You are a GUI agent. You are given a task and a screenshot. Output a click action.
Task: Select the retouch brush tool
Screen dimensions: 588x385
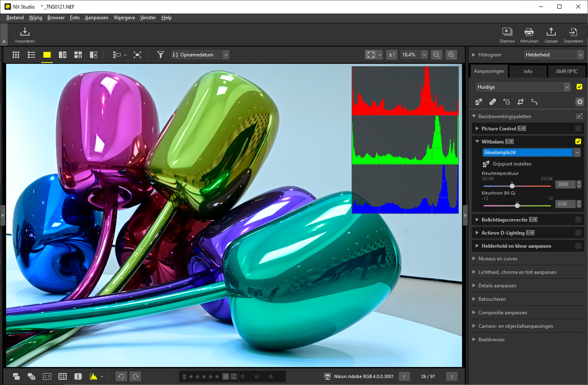tap(493, 102)
